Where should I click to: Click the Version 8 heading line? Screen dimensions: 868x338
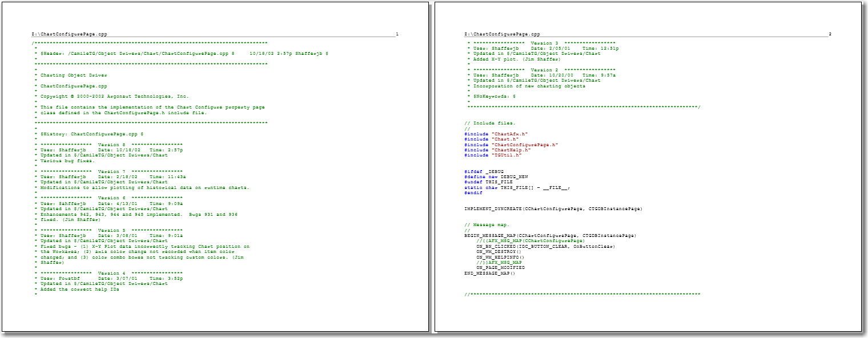pos(108,144)
